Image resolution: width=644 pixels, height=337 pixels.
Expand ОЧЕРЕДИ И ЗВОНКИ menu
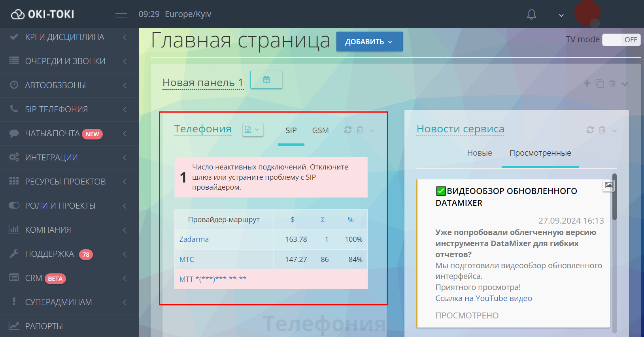pos(69,61)
